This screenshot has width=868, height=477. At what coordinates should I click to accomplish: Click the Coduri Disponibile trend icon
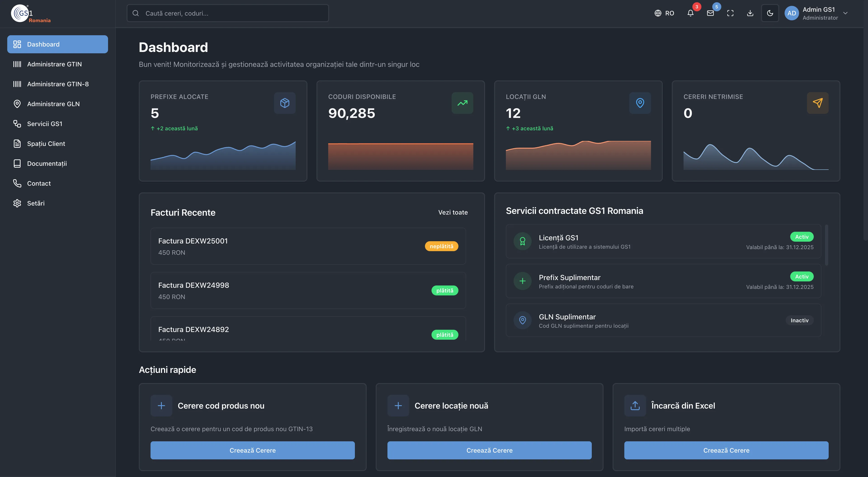click(462, 103)
